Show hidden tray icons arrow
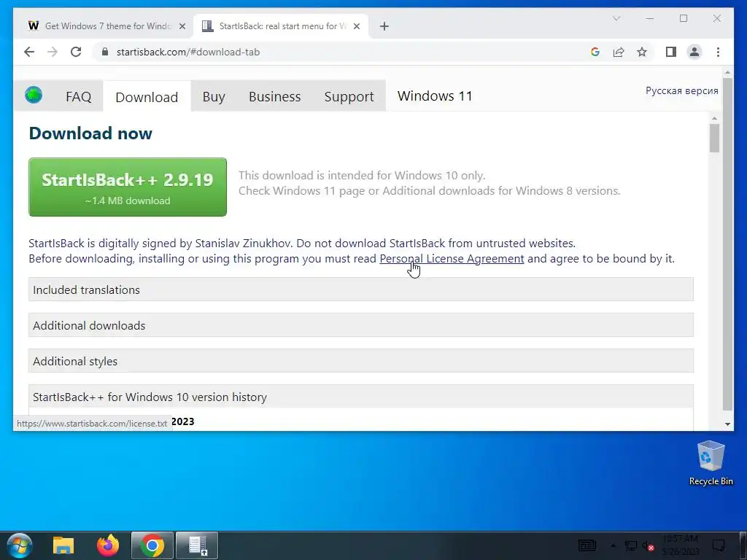The width and height of the screenshot is (747, 560). [x=613, y=545]
